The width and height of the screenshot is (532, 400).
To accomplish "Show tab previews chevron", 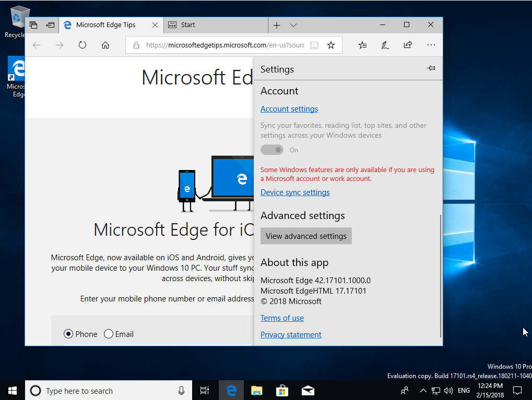I will (293, 25).
